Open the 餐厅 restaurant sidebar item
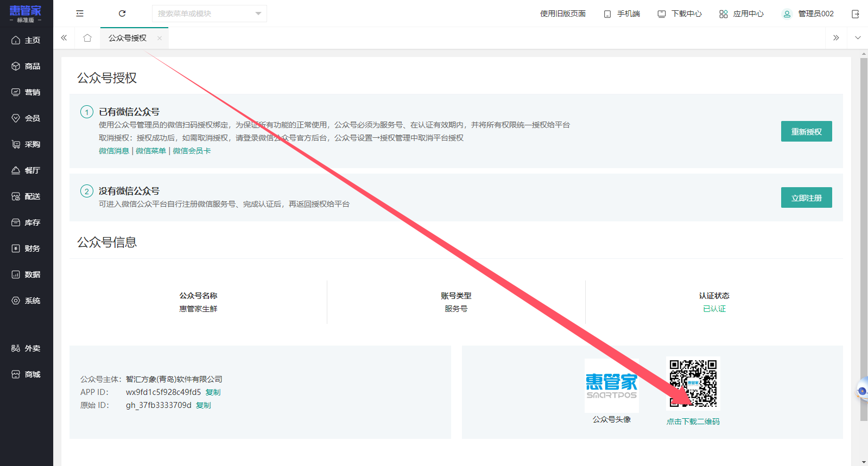 (26, 170)
